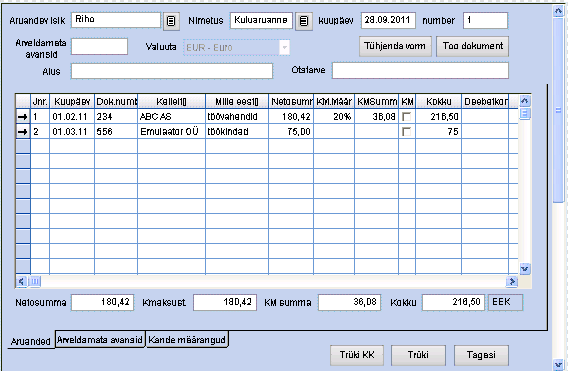The width and height of the screenshot is (568, 371).
Task: Click Kuupäev column header in table
Action: pos(72,102)
